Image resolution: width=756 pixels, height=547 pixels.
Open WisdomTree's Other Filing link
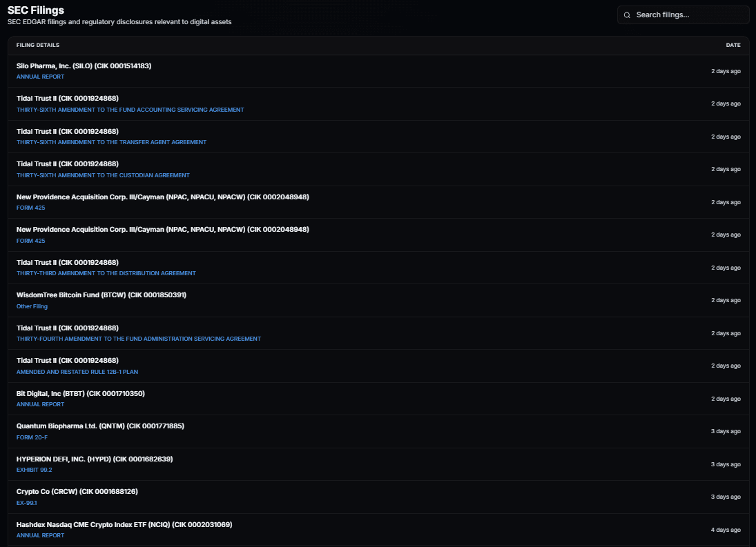[32, 306]
